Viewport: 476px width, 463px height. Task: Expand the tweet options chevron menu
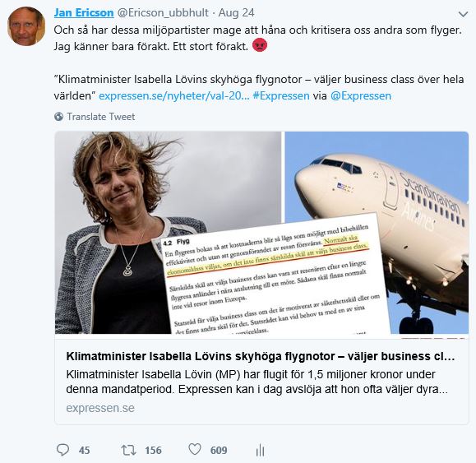[x=463, y=14]
